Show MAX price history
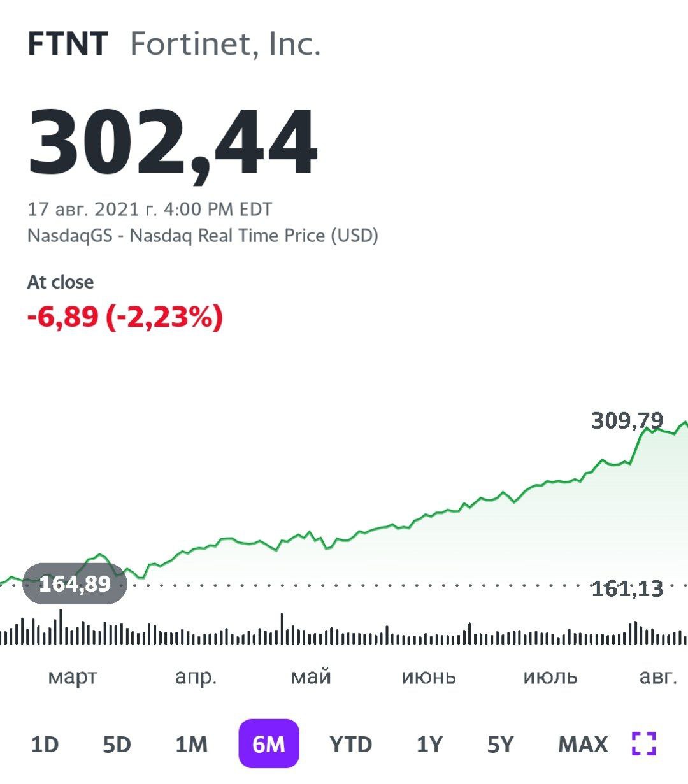This screenshot has width=688, height=784. point(583,744)
